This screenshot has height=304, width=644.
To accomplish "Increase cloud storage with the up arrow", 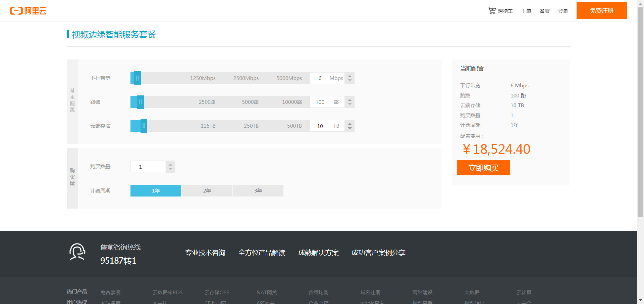I will click(350, 123).
